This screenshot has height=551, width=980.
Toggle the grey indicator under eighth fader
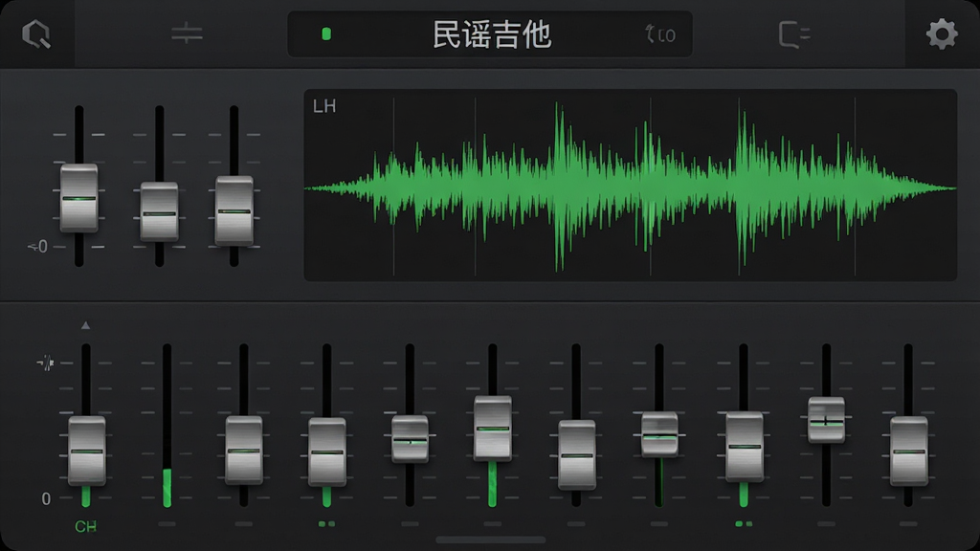[x=659, y=524]
